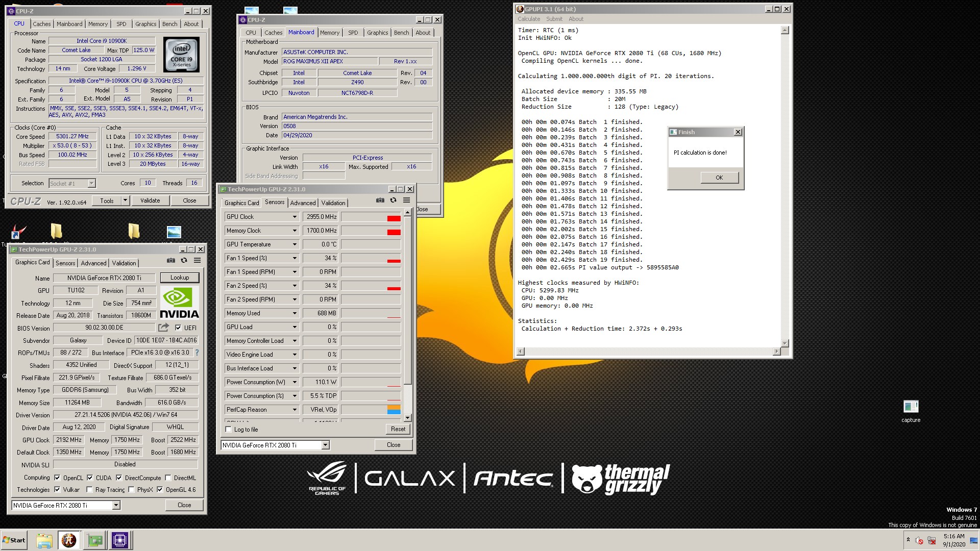Toggle the DirectML checkbox

[168, 478]
